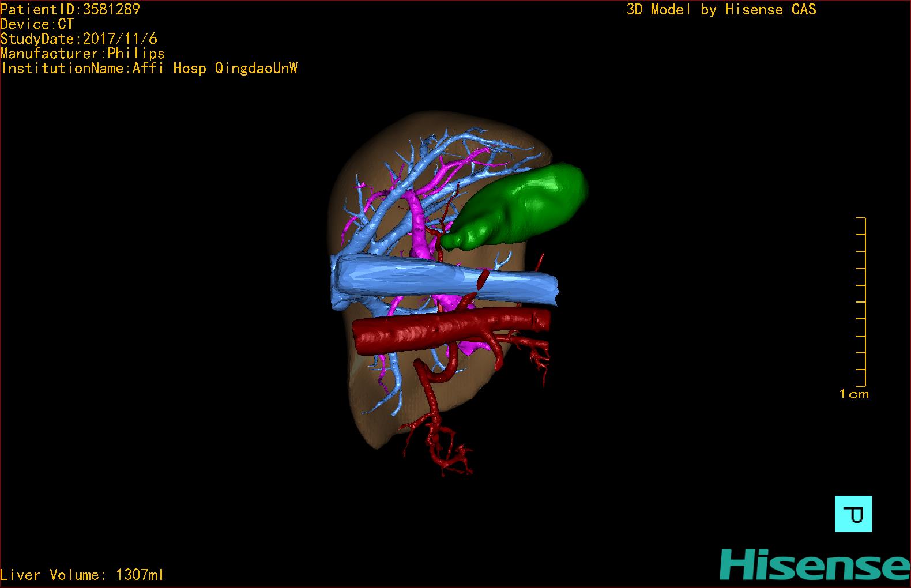
Task: Click the Manufacturer:Philips label
Action: (x=82, y=54)
